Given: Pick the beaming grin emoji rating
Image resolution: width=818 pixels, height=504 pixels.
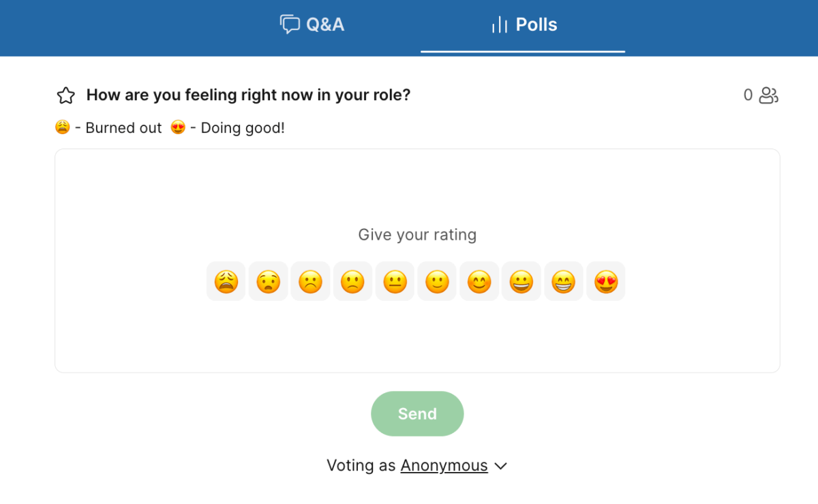Looking at the screenshot, I should click(x=564, y=281).
